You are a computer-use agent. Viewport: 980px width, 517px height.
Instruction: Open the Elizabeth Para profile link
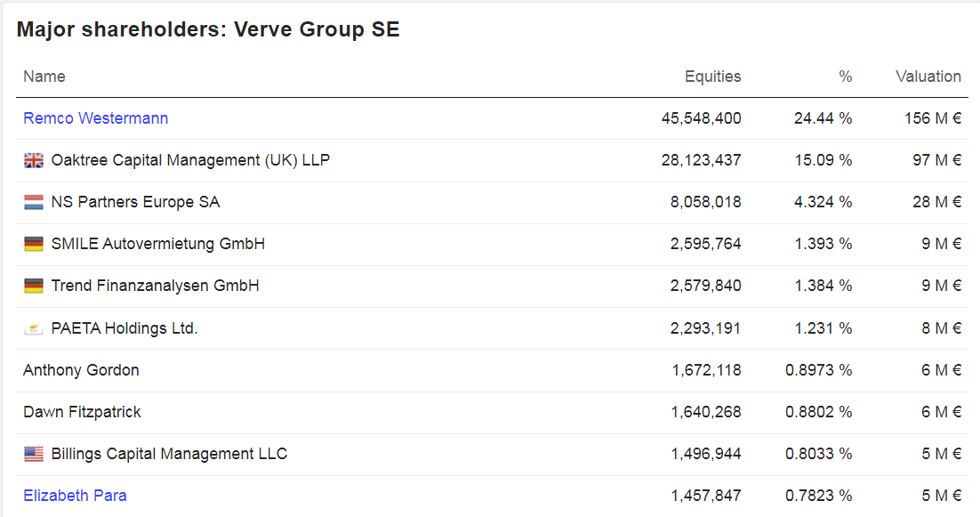point(75,496)
